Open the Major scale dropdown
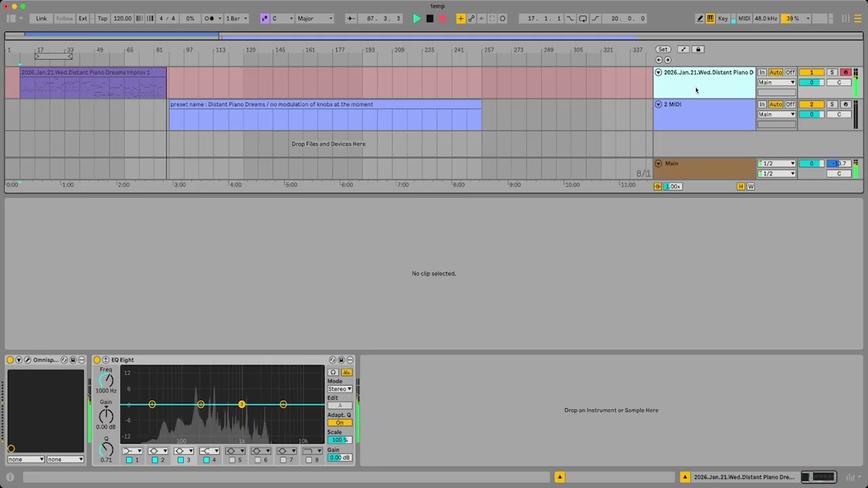868x488 pixels. click(x=315, y=18)
